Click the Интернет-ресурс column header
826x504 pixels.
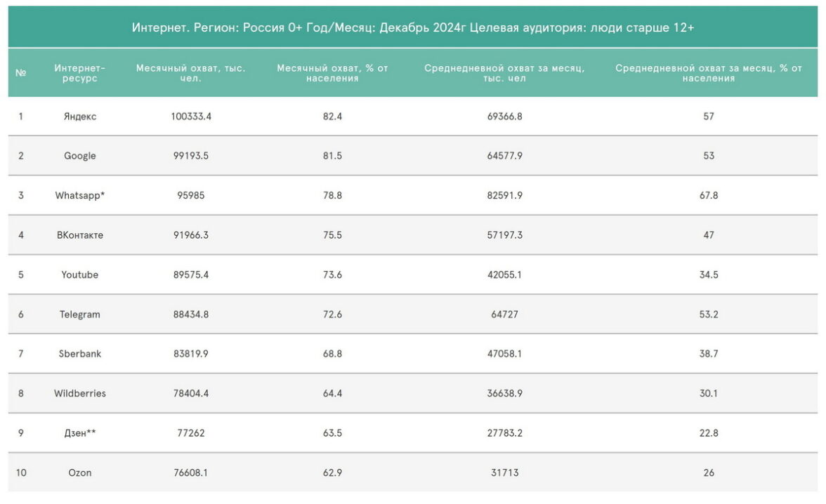[80, 73]
